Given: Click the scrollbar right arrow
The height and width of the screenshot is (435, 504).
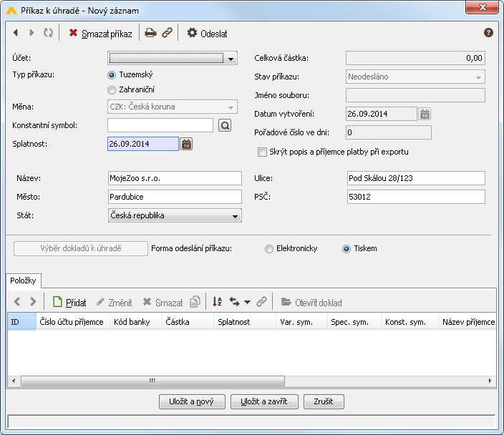Looking at the screenshot, I should tap(490, 381).
